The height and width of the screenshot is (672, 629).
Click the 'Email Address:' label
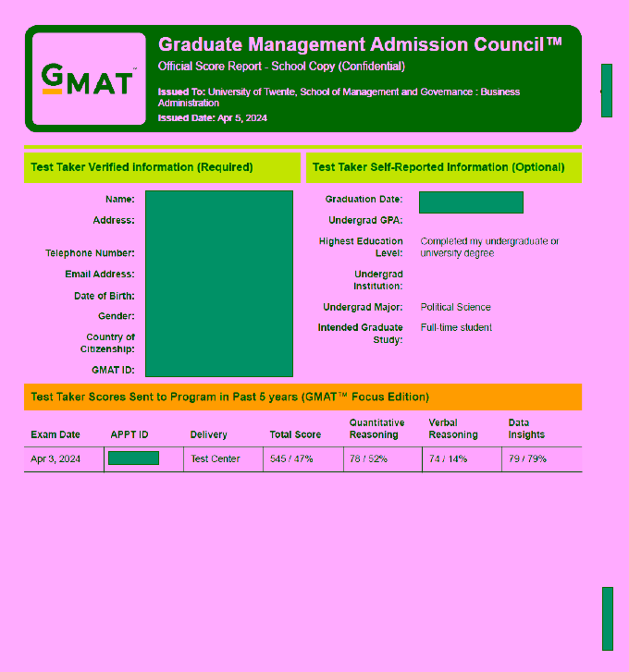coord(100,275)
